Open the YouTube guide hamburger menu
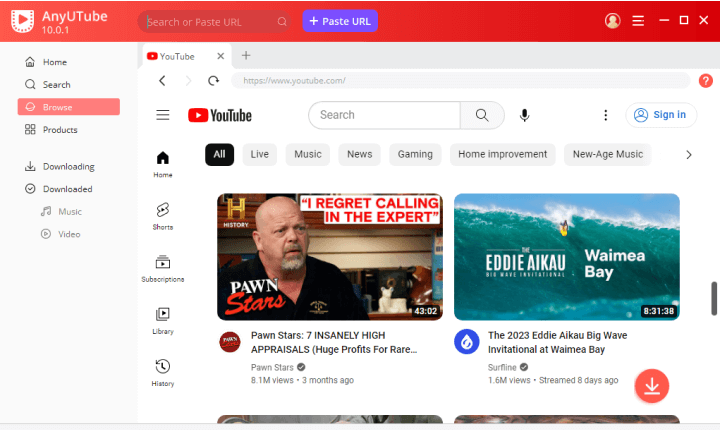Image resolution: width=720 pixels, height=430 pixels. pyautogui.click(x=163, y=115)
